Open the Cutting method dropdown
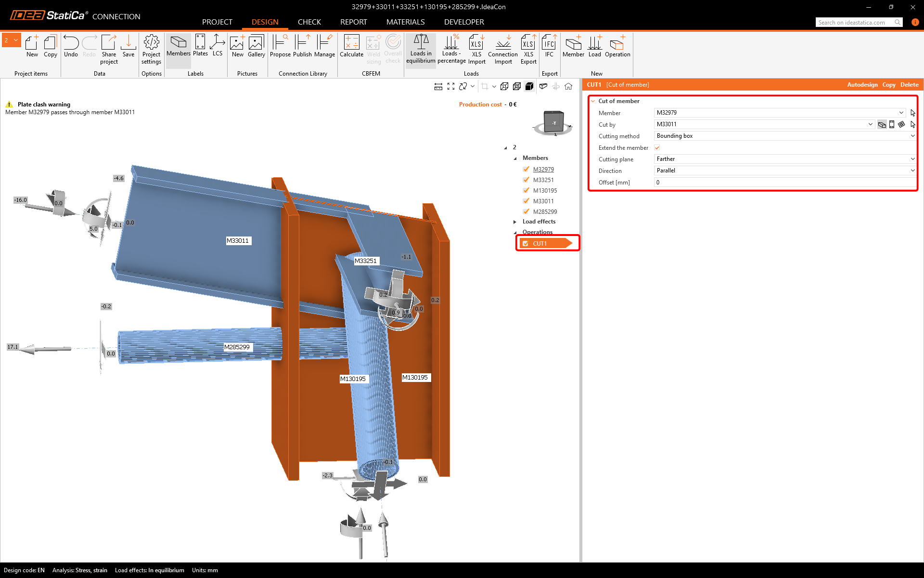924x578 pixels. tap(785, 136)
